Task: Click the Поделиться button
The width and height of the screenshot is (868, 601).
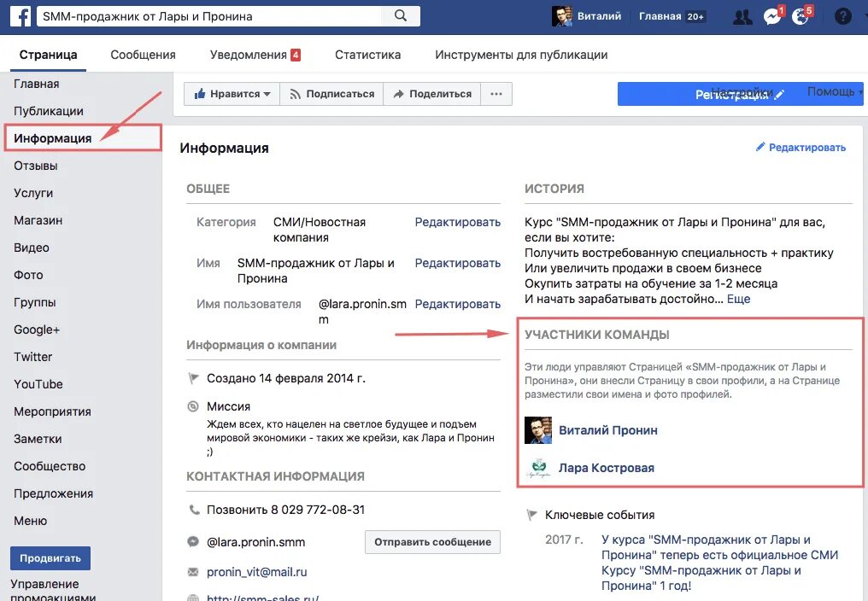Action: 431,94
